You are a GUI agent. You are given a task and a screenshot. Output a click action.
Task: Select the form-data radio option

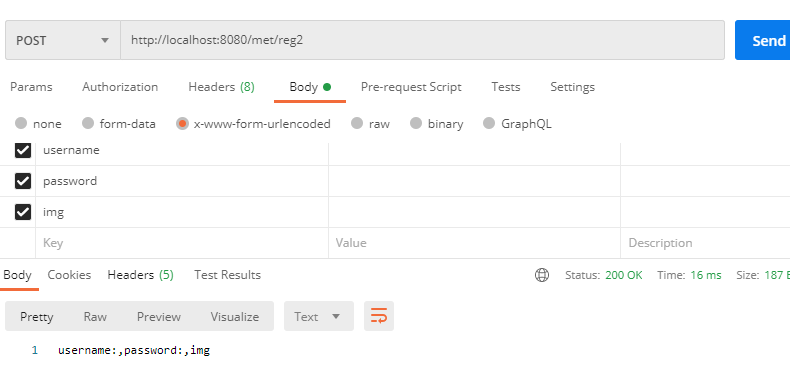pyautogui.click(x=88, y=123)
